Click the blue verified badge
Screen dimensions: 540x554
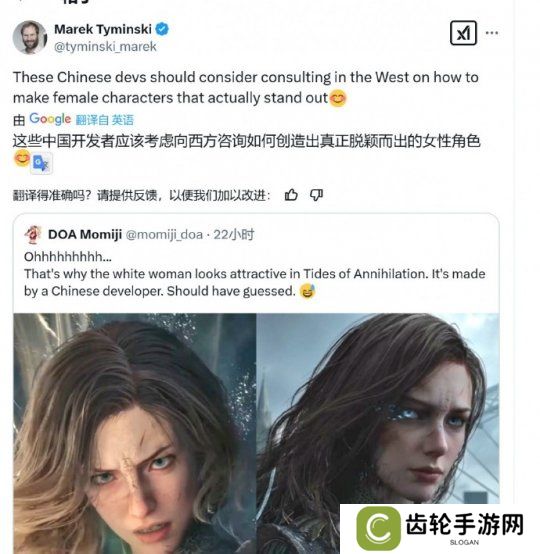[162, 29]
